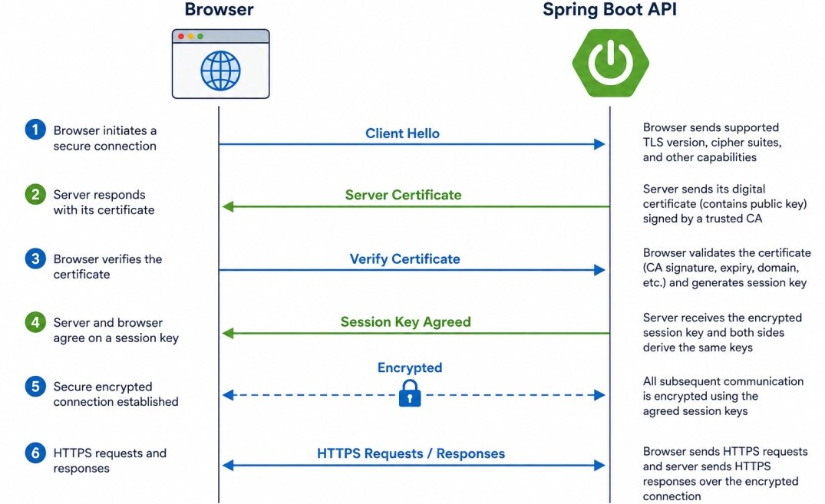This screenshot has height=504, width=825.
Task: Click "Browser initiates a secure connection" text
Action: (105, 138)
